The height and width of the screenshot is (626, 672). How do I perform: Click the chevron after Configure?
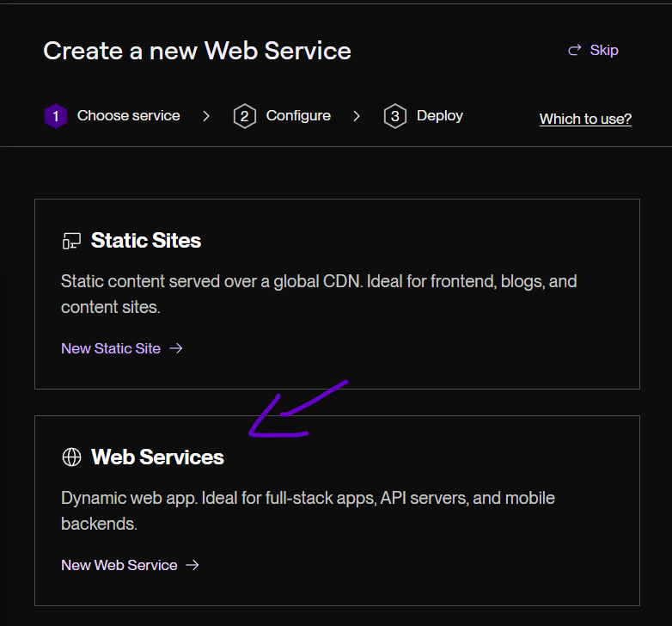(x=357, y=116)
